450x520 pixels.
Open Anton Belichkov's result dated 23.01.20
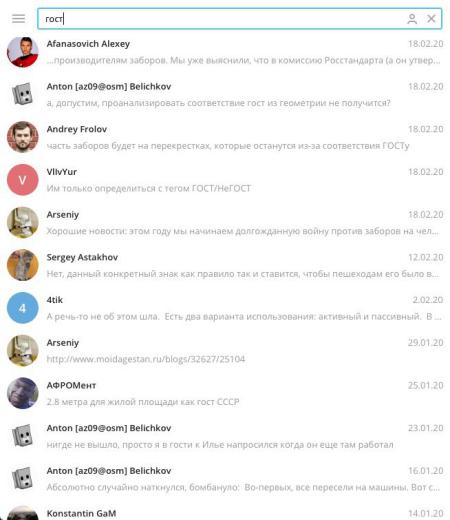tap(225, 436)
